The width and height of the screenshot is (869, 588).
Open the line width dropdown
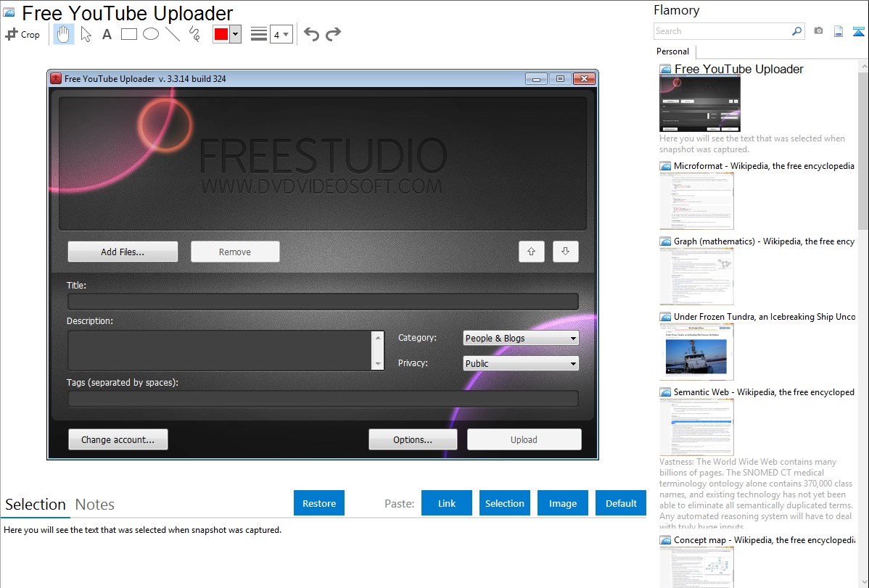[281, 34]
